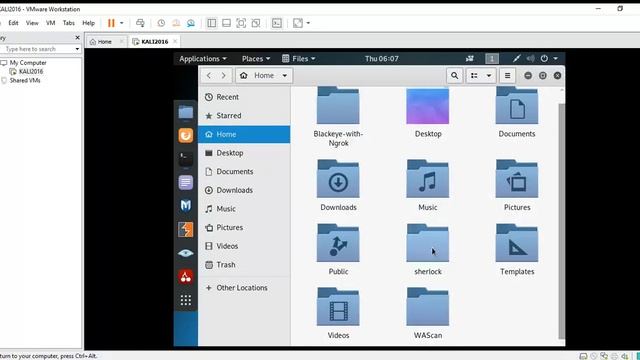Open VMware Edit menu
This screenshot has height=360, width=640.
tap(13, 23)
